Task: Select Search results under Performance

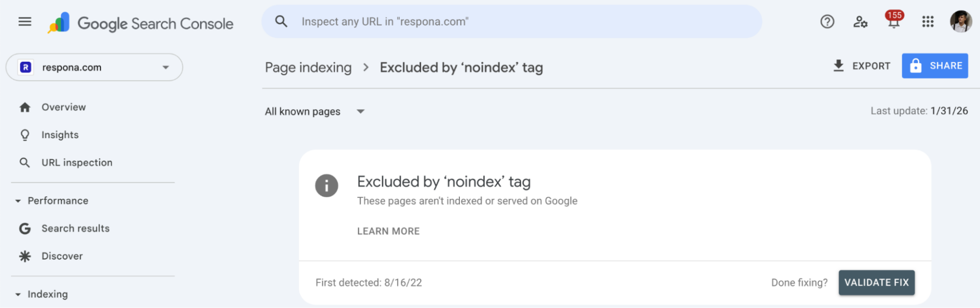Action: pos(76,228)
